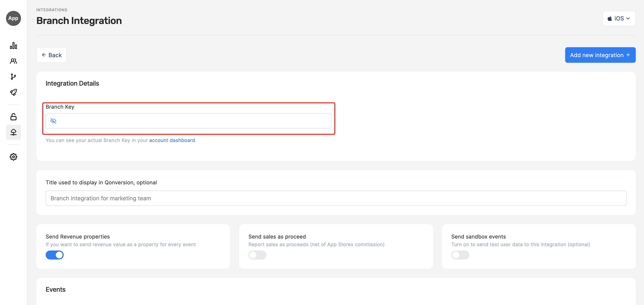Open the users icon in sidebar
This screenshot has height=305, width=644.
(13, 61)
